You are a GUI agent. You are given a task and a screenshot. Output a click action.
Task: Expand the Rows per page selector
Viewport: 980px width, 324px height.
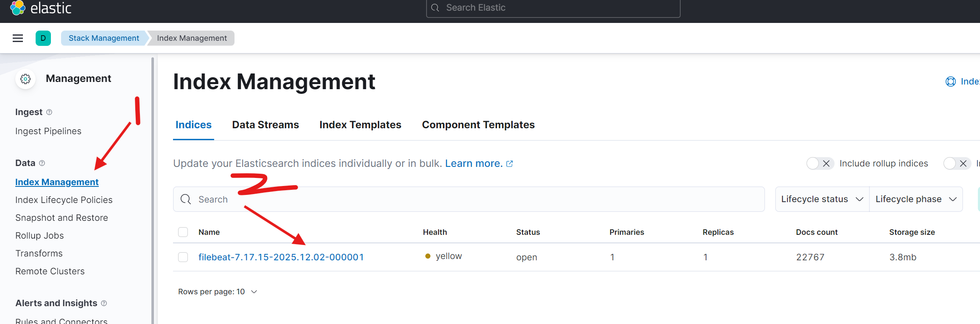click(x=218, y=292)
